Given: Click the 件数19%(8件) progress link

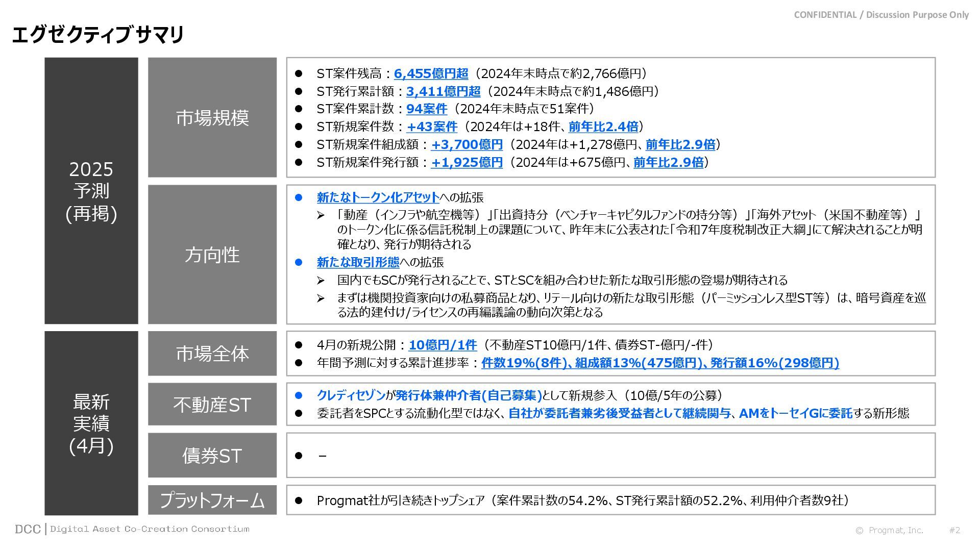Looking at the screenshot, I should point(524,363).
